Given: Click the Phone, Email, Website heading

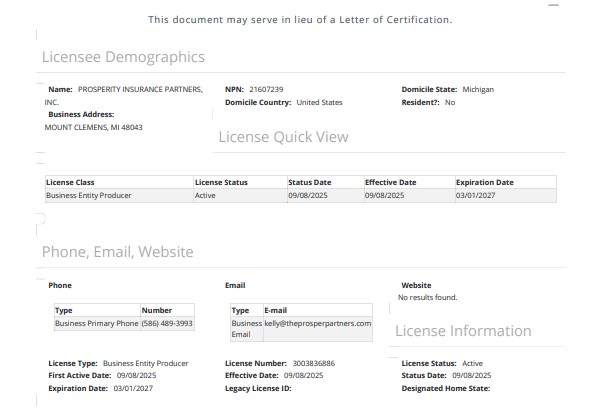Looking at the screenshot, I should click(x=118, y=252).
